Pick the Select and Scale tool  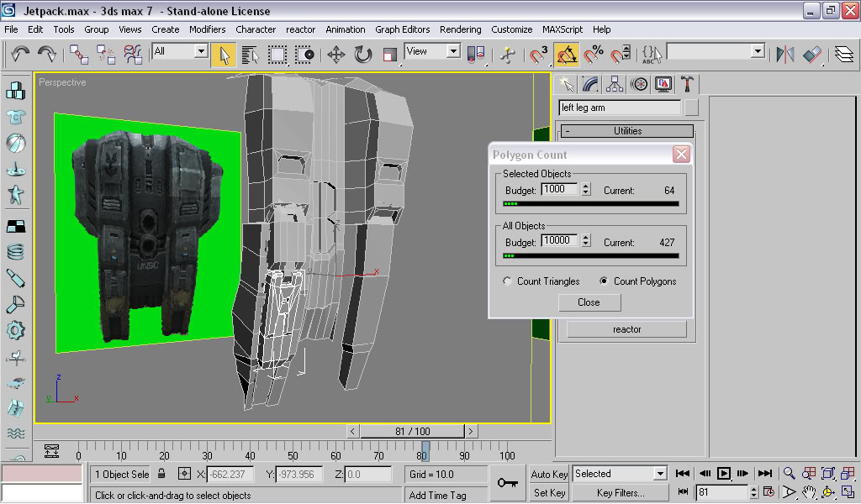coord(389,55)
